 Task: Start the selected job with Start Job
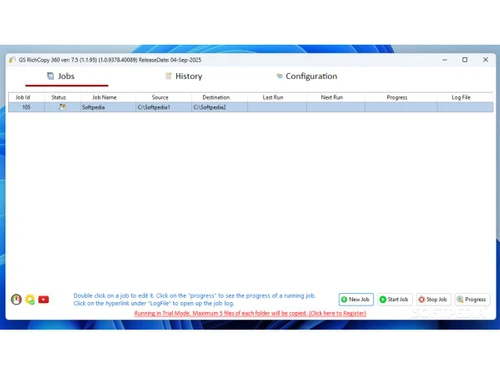coord(395,299)
